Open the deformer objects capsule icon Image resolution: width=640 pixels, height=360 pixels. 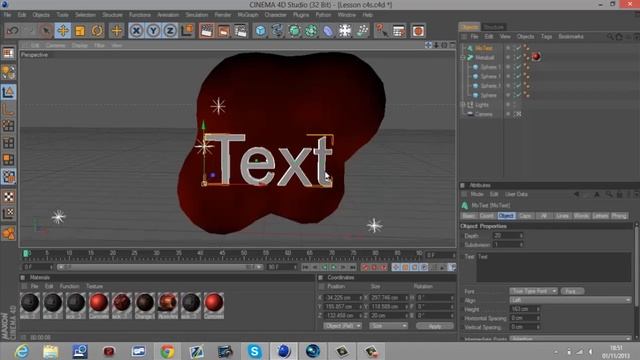[328, 31]
